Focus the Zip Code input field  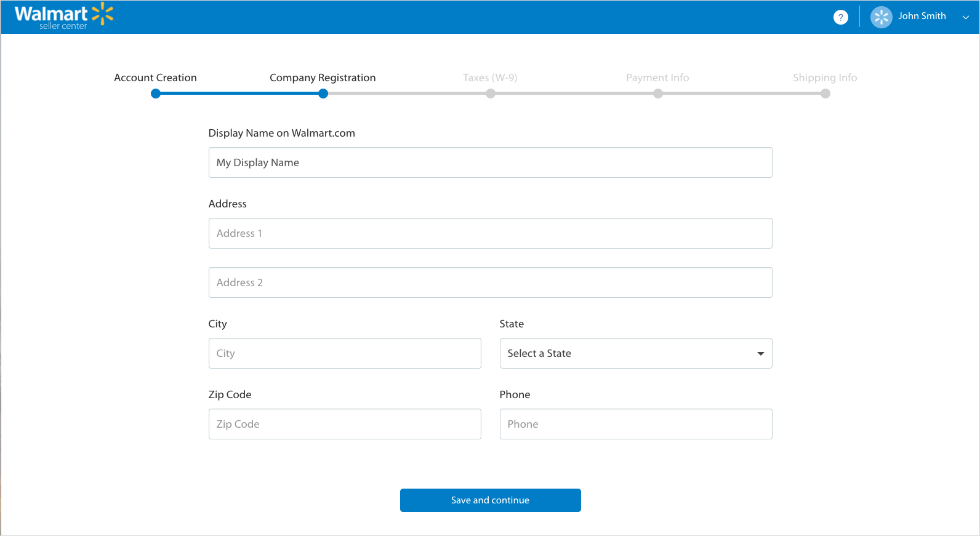[345, 424]
